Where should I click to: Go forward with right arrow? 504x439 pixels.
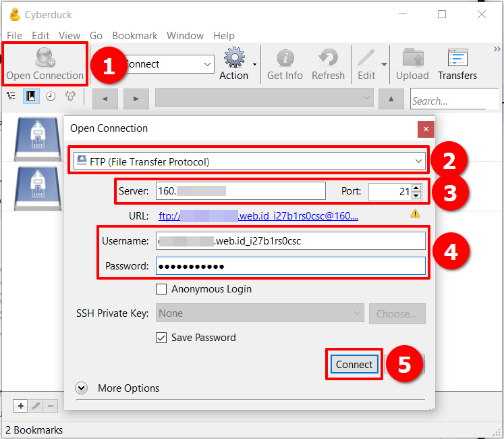tap(136, 99)
